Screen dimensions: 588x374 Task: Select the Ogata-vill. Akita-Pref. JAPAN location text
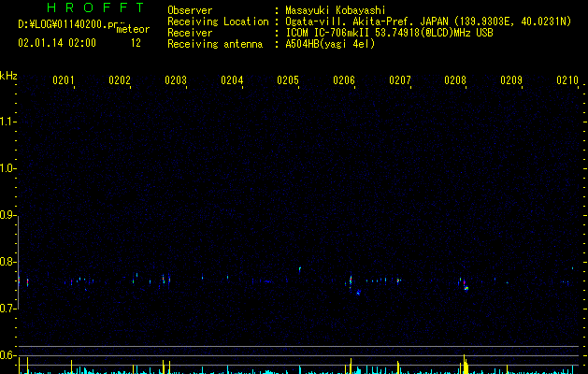428,22
